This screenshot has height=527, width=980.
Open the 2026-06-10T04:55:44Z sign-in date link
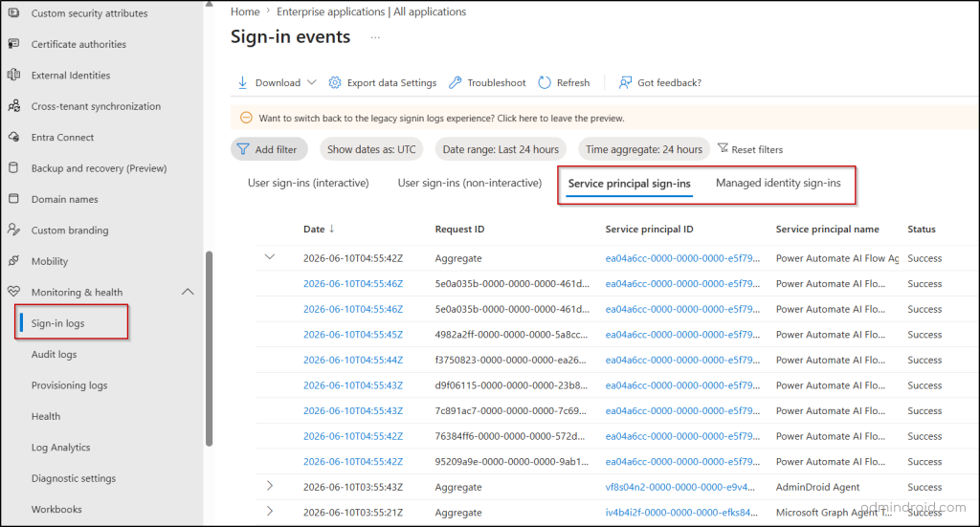(353, 360)
